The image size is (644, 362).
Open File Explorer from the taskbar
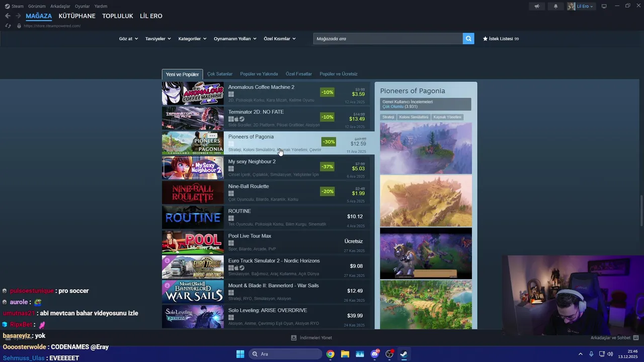click(x=345, y=354)
